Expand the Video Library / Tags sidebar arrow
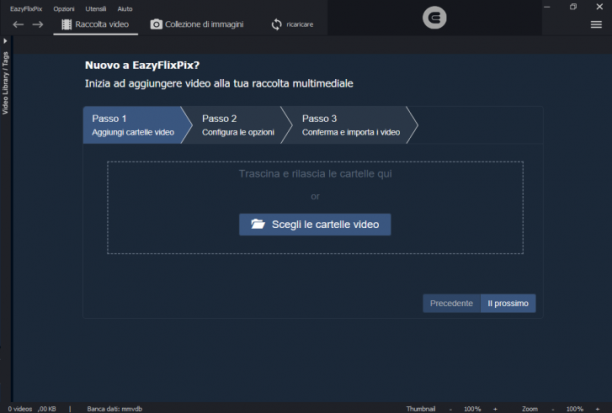Image resolution: width=612 pixels, height=413 pixels. (5, 41)
